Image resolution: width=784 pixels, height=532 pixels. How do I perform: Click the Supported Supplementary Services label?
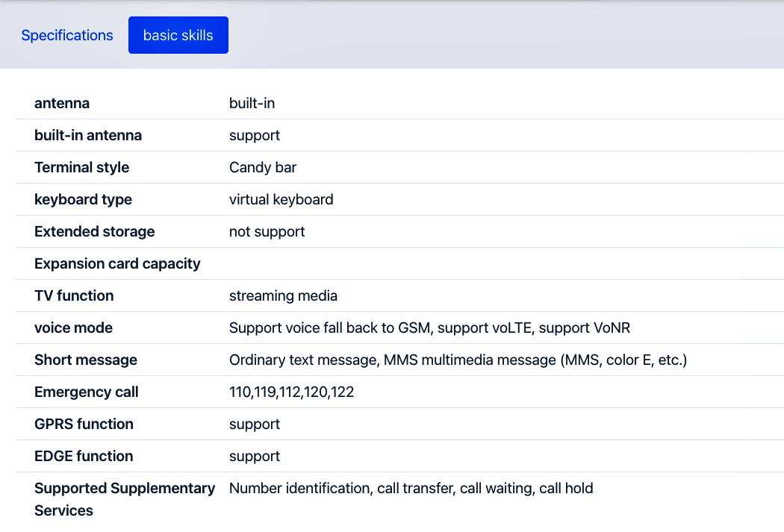(125, 499)
